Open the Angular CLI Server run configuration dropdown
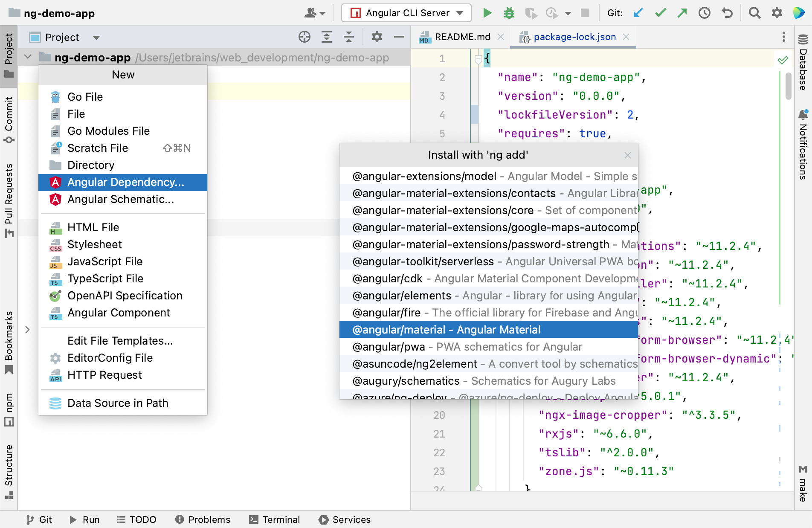Image resolution: width=812 pixels, height=528 pixels. coord(460,13)
